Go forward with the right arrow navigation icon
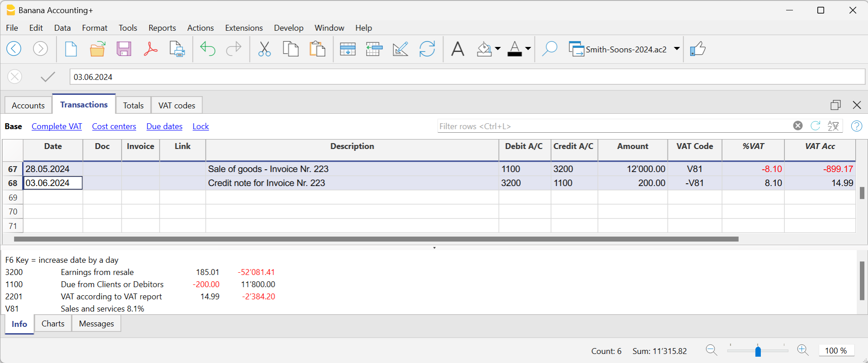The height and width of the screenshot is (363, 868). pos(40,48)
